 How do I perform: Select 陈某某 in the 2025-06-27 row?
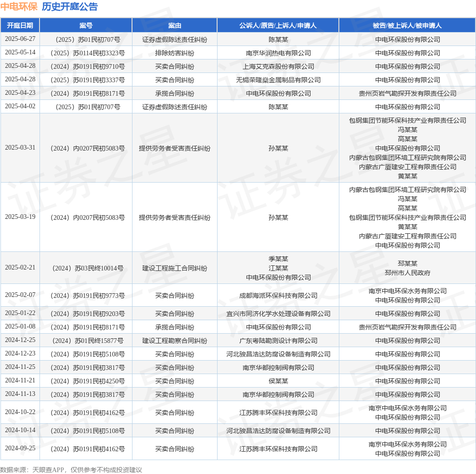coord(278,39)
